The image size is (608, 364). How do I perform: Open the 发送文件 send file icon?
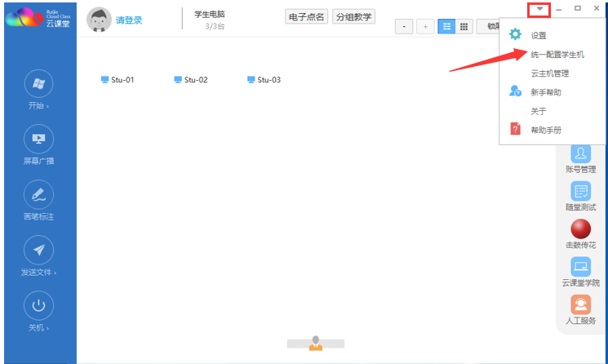pos(38,251)
